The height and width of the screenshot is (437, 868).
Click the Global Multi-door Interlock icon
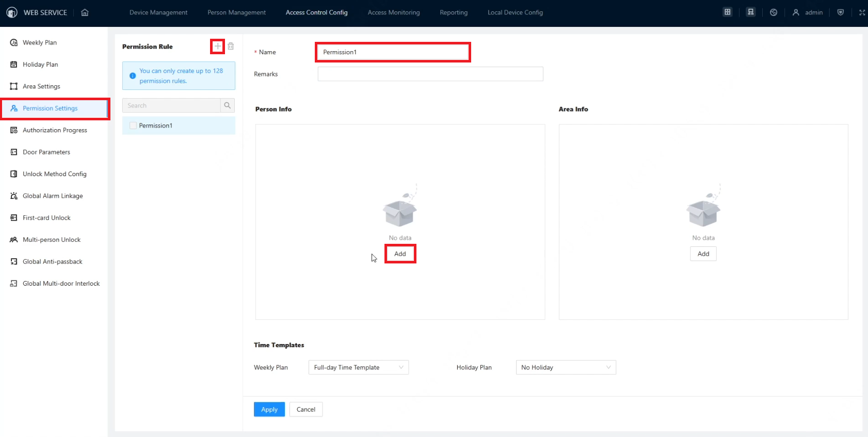pyautogui.click(x=14, y=284)
